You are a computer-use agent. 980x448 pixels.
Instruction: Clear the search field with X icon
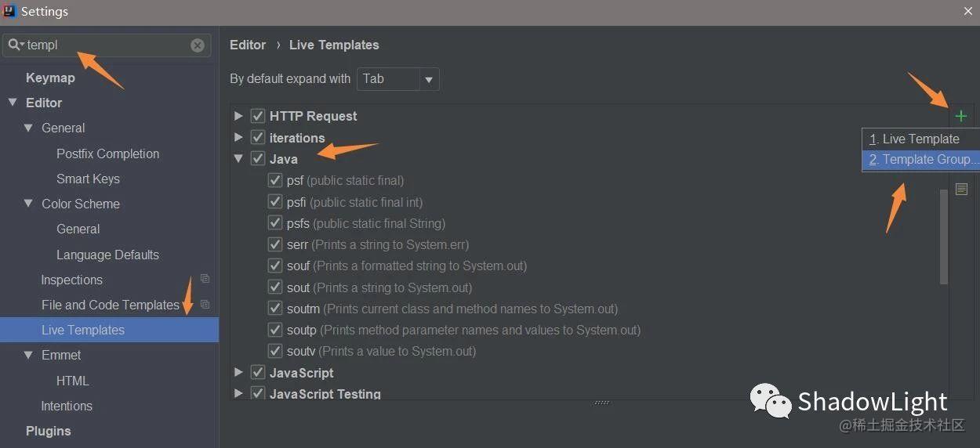tap(198, 45)
